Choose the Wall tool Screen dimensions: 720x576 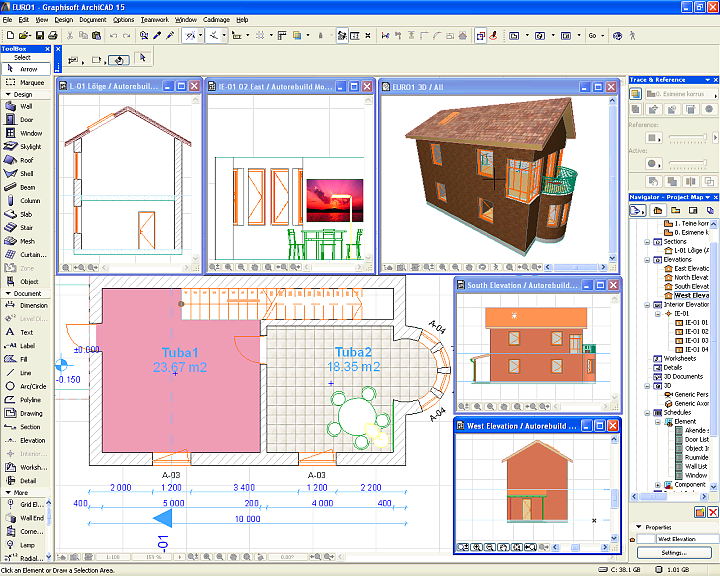(26, 106)
